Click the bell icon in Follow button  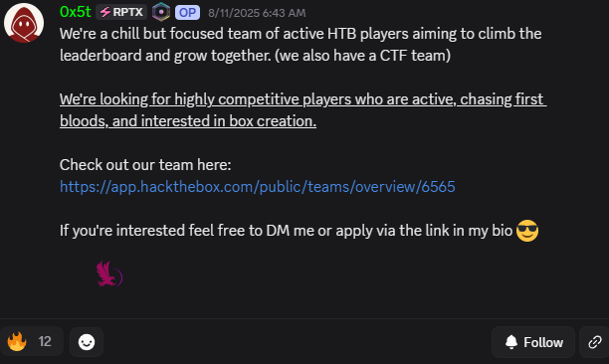click(x=511, y=342)
